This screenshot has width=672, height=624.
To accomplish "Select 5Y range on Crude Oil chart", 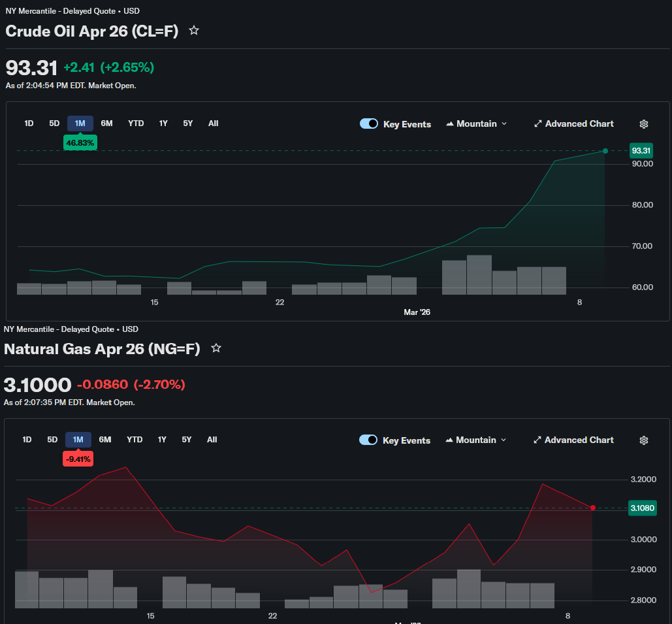I will click(x=187, y=123).
